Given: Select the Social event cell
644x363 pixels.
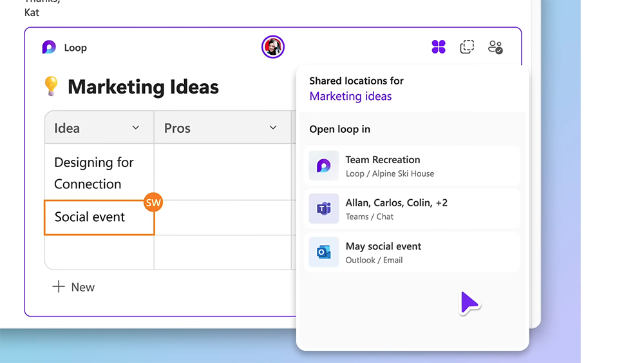Looking at the screenshot, I should tap(99, 217).
